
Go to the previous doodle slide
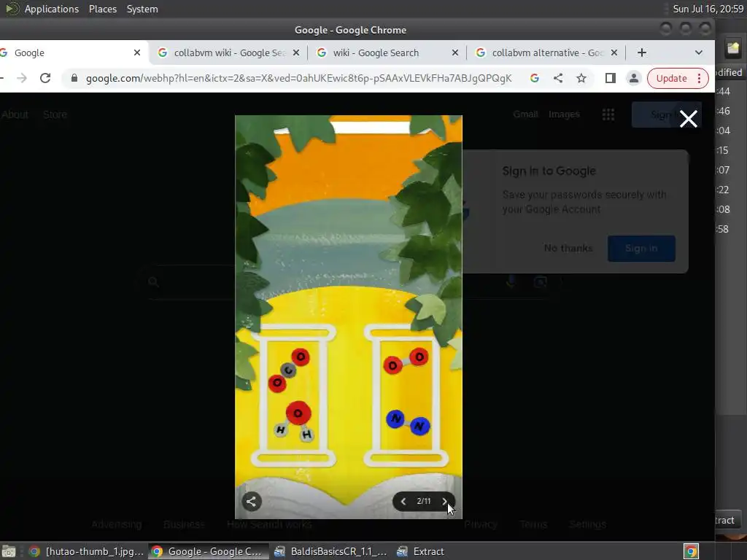[x=403, y=501]
